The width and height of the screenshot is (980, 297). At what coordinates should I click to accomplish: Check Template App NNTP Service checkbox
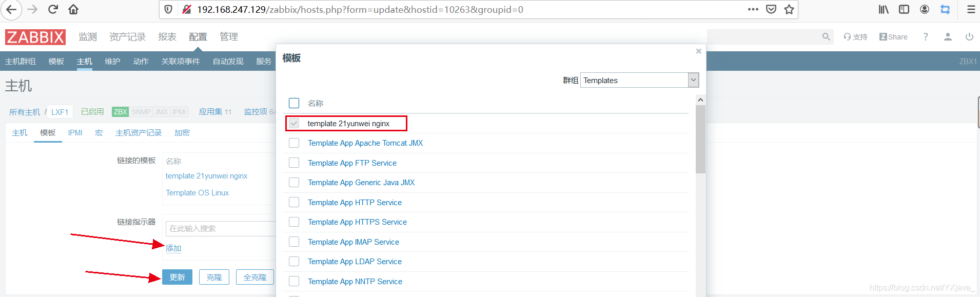(x=294, y=281)
